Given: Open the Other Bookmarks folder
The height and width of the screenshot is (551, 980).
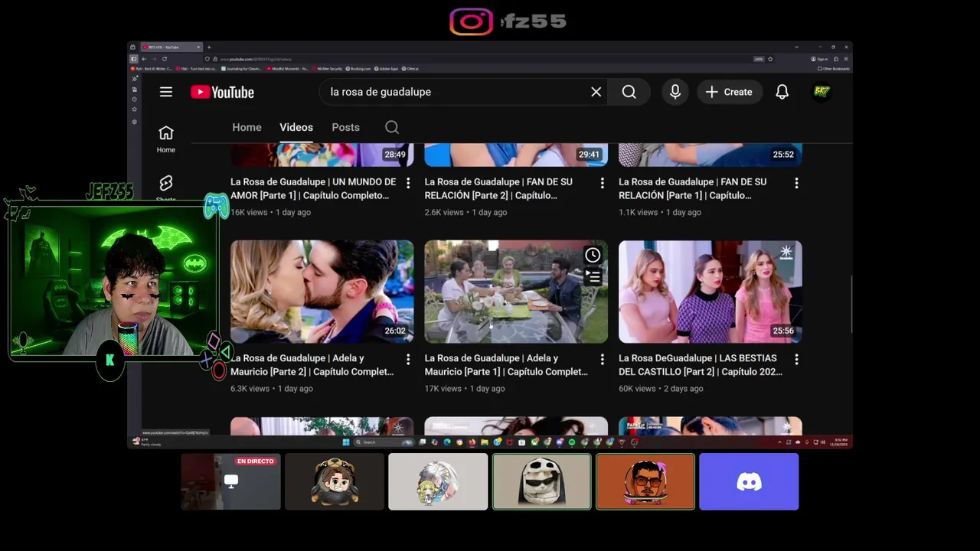Looking at the screenshot, I should [x=835, y=69].
